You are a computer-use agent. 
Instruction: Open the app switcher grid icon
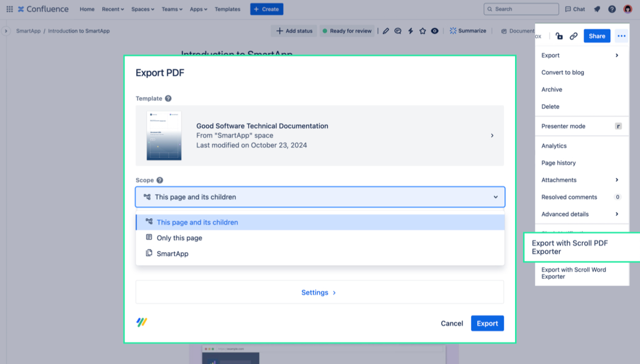click(10, 9)
